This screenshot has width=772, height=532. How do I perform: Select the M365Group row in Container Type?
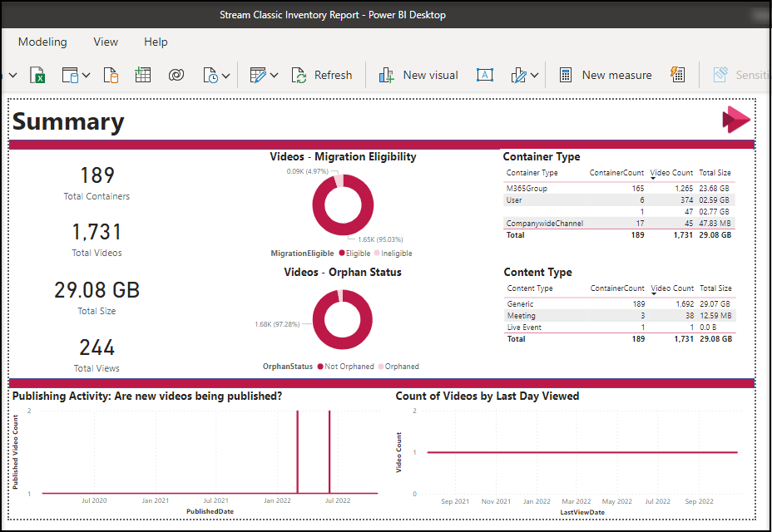coord(527,189)
